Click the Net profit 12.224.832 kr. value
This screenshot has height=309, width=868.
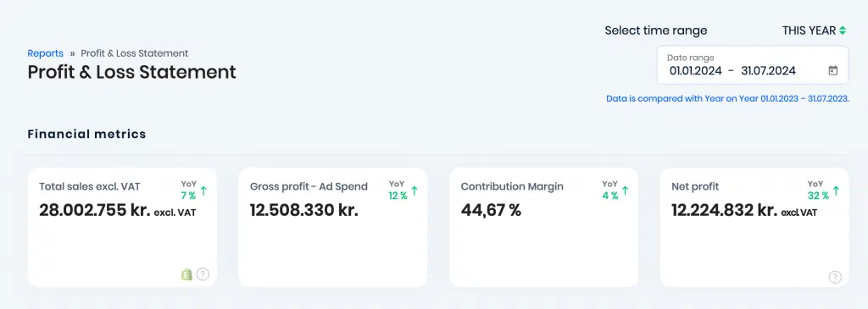click(x=724, y=211)
